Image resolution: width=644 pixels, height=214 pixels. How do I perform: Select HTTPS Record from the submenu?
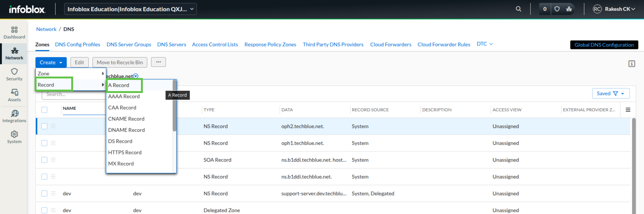pos(139,152)
